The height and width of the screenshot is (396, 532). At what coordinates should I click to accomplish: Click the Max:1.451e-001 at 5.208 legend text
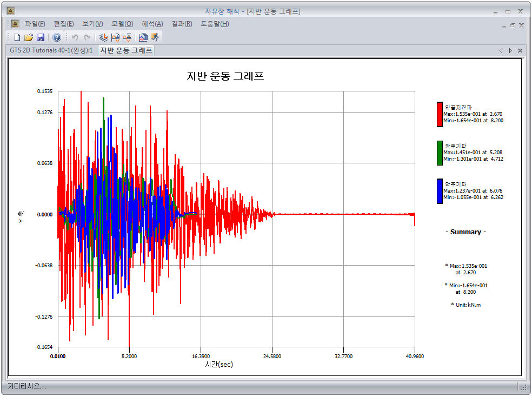(473, 153)
